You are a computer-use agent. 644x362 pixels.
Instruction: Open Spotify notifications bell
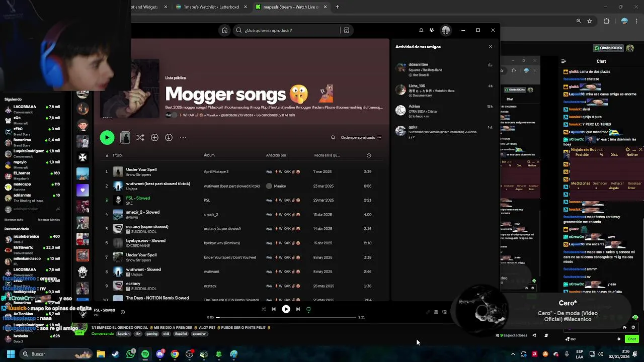(421, 30)
